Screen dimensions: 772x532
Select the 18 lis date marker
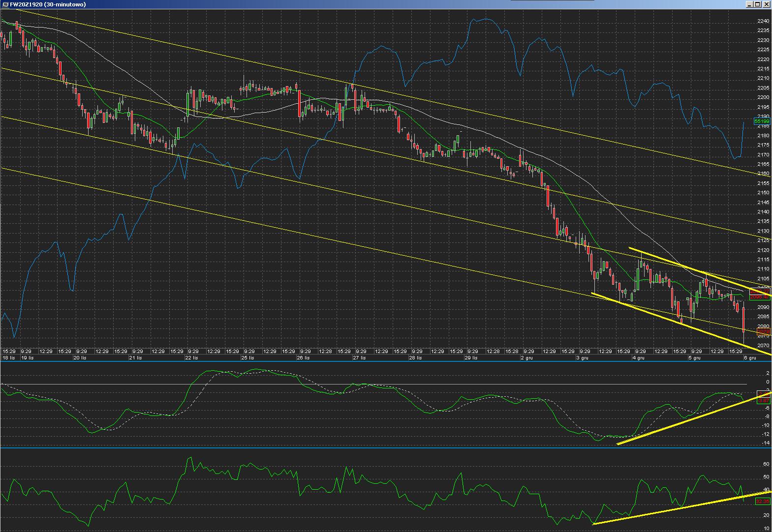[9, 358]
